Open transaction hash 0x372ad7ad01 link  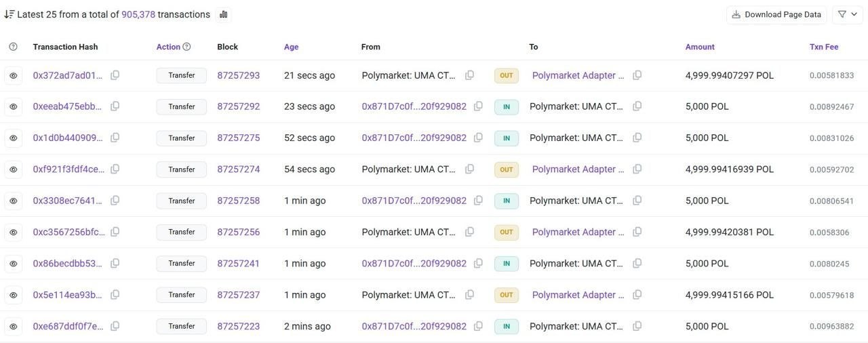tap(68, 75)
